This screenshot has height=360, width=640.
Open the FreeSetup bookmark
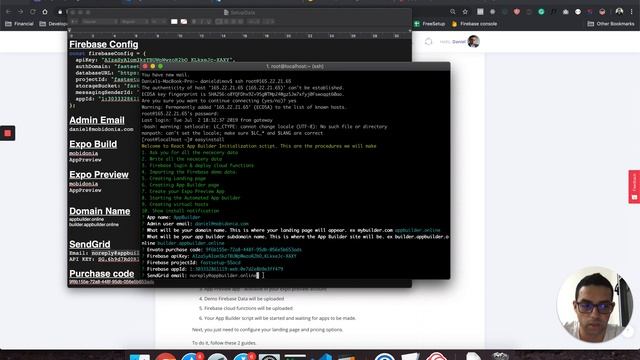click(429, 24)
